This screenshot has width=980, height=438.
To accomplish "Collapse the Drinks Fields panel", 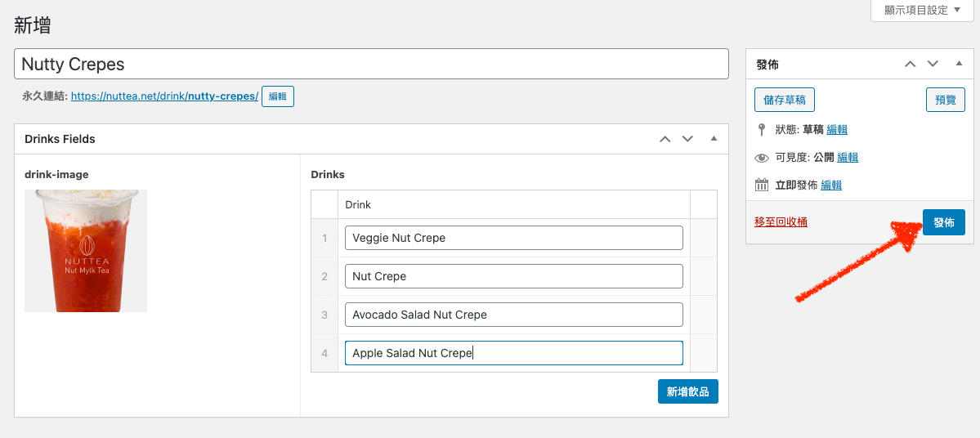I will click(x=714, y=139).
